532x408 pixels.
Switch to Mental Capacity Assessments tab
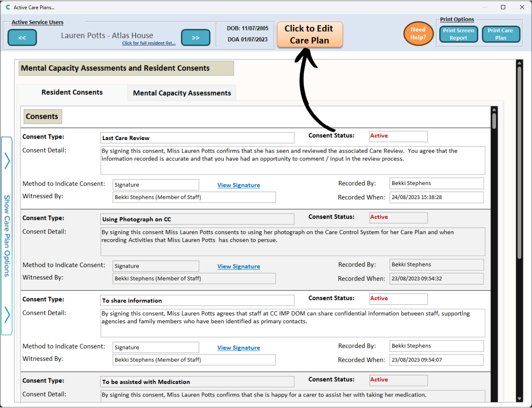tap(182, 93)
